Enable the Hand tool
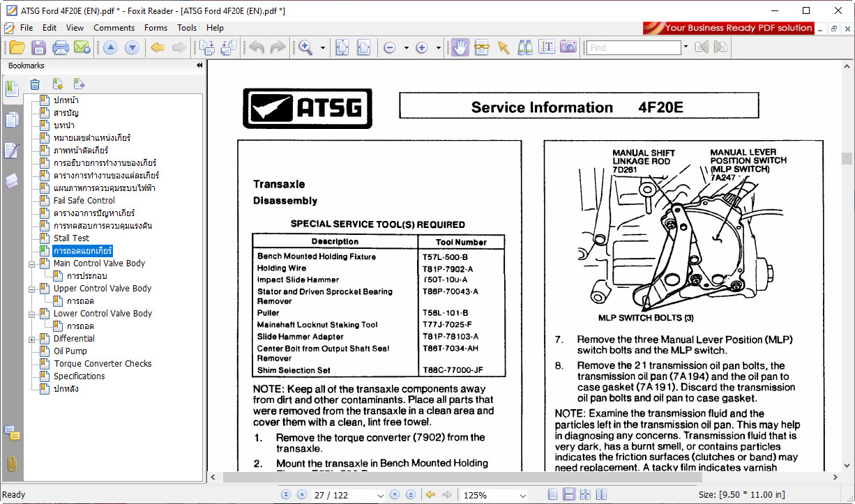 (x=460, y=47)
